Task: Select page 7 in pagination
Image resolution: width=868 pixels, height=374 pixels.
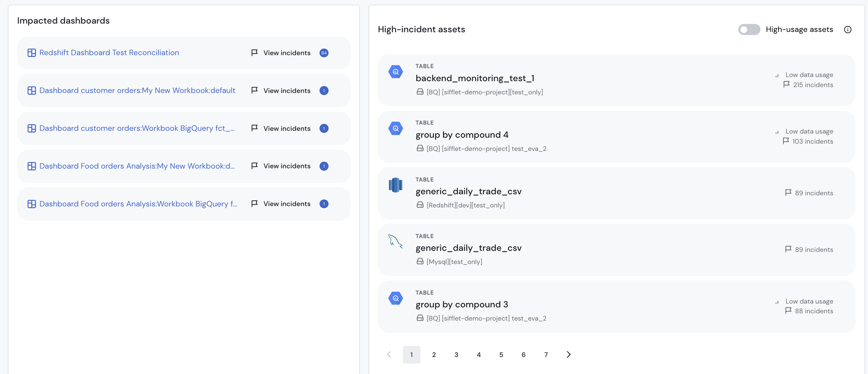Action: pyautogui.click(x=546, y=354)
